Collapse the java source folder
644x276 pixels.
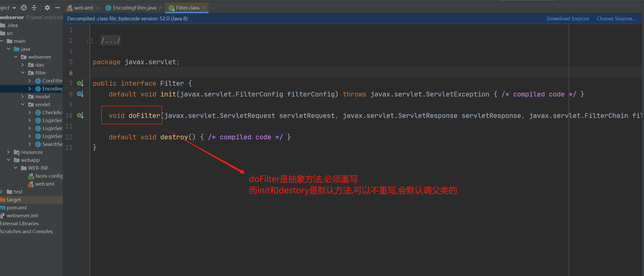9,49
